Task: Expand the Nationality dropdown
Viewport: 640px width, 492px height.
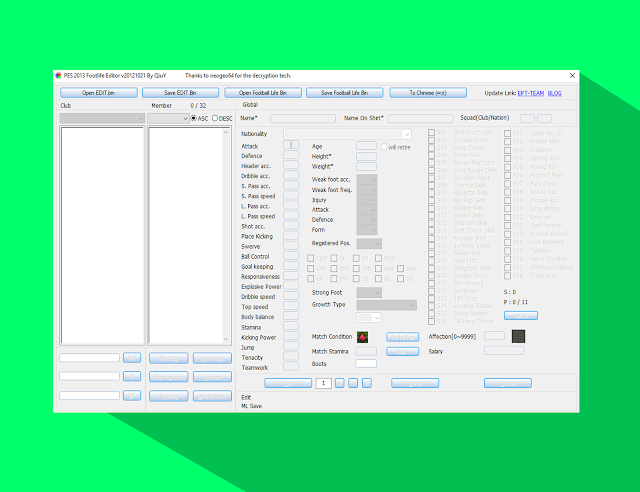Action: 347,134
